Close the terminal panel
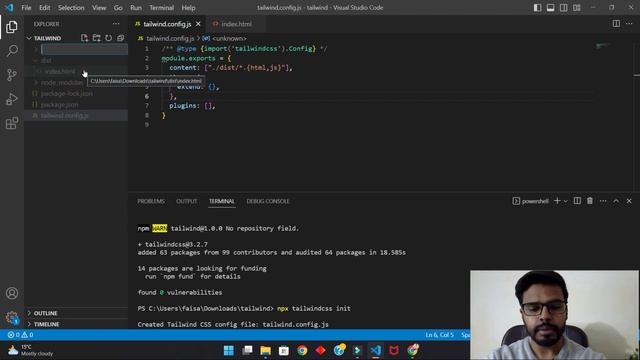This screenshot has width=640, height=360. (629, 201)
